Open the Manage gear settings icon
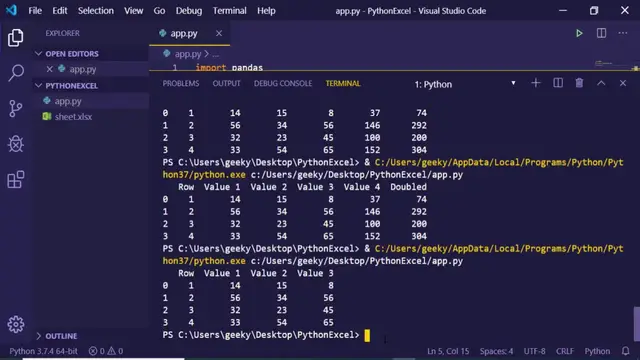This screenshot has height=360, width=640. coord(16,324)
